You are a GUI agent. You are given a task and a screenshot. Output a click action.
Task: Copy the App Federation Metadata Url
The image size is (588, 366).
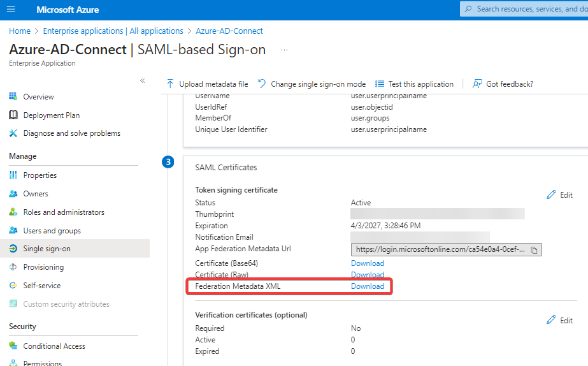coord(534,250)
